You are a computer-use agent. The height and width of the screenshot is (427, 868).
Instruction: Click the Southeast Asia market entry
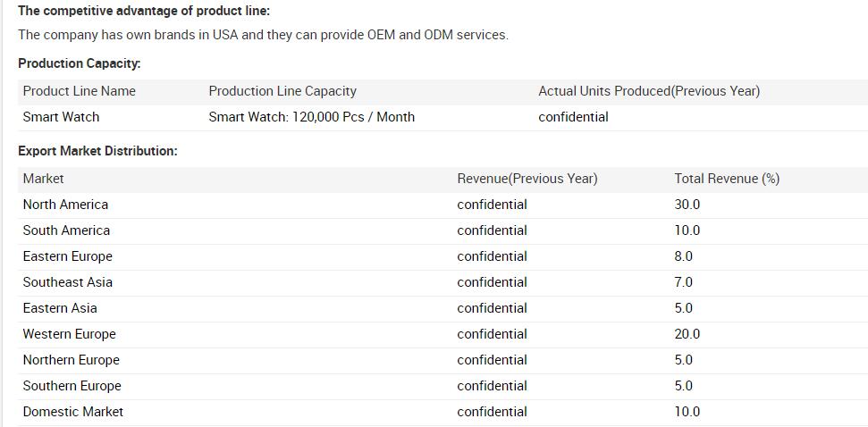(68, 282)
